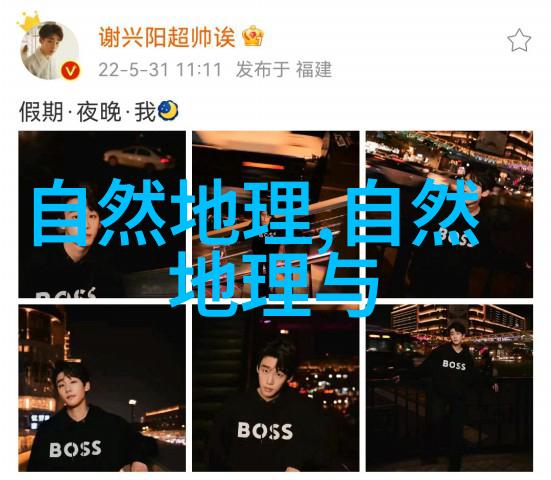This screenshot has width=551, height=480.
Task: Click the orange verified V badge
Action: 70,71
